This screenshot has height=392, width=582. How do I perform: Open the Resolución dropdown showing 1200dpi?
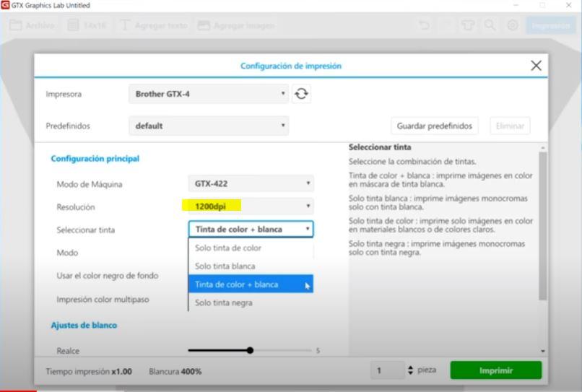click(x=251, y=206)
